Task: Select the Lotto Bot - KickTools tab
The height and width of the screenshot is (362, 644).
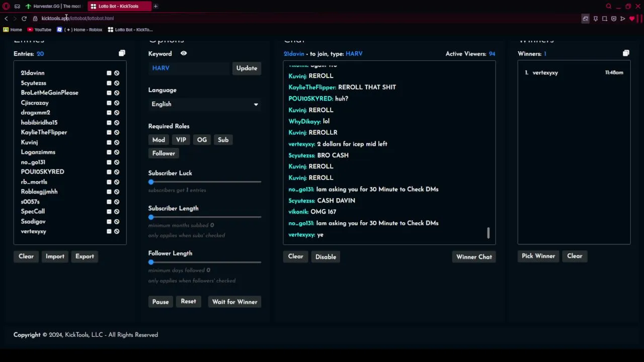Action: tap(118, 6)
